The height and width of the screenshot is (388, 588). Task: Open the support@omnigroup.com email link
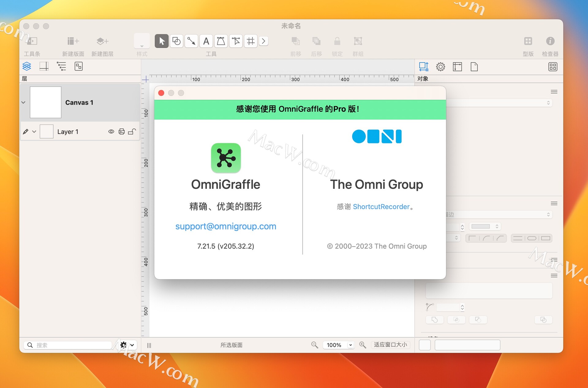pyautogui.click(x=226, y=226)
